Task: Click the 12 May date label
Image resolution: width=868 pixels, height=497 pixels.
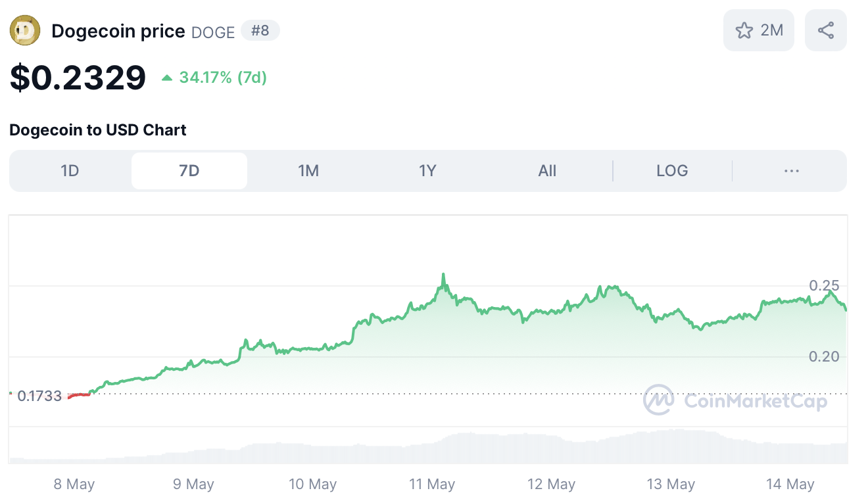Action: click(x=551, y=485)
